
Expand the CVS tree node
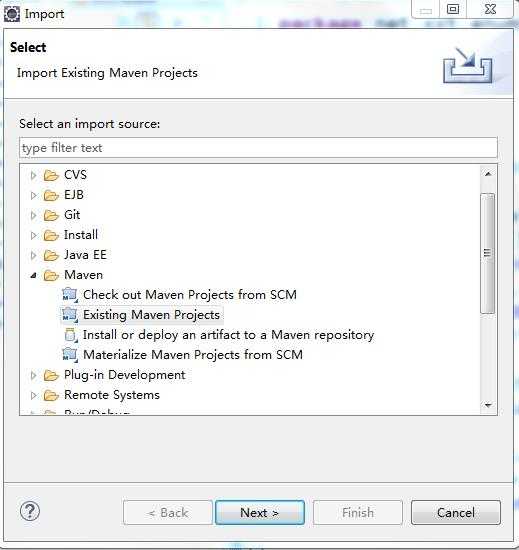click(x=33, y=175)
